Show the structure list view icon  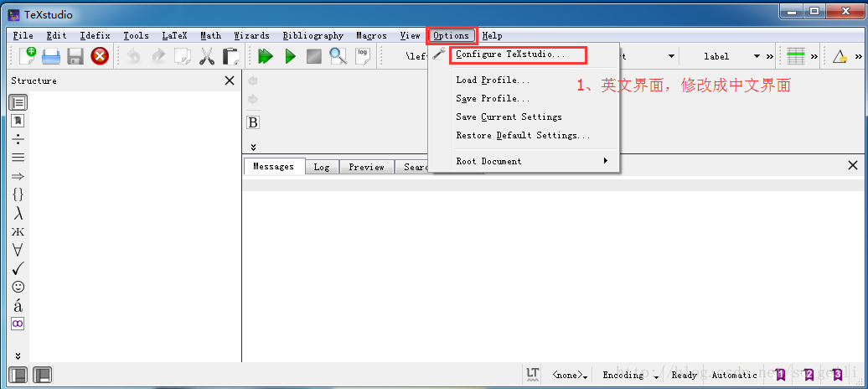click(x=18, y=102)
